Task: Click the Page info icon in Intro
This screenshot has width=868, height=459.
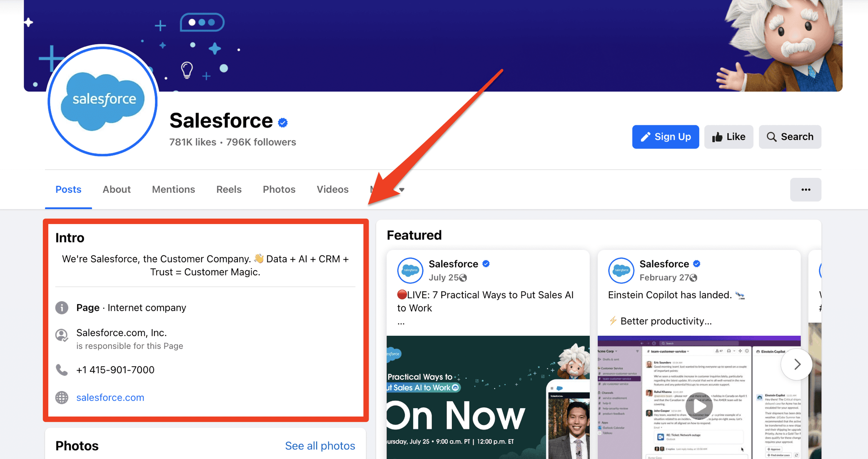Action: point(62,308)
